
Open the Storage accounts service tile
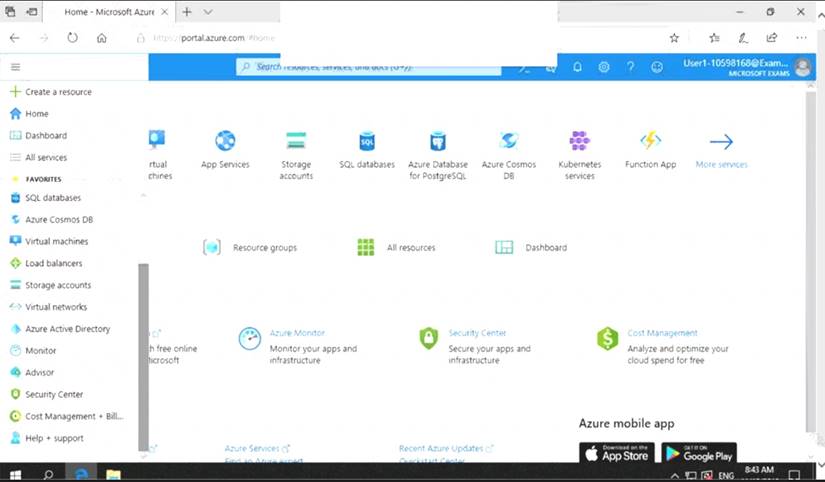[296, 155]
